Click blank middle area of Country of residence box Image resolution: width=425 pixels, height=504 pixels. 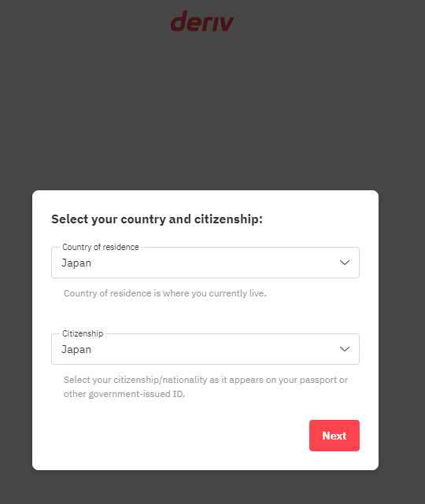point(213,263)
